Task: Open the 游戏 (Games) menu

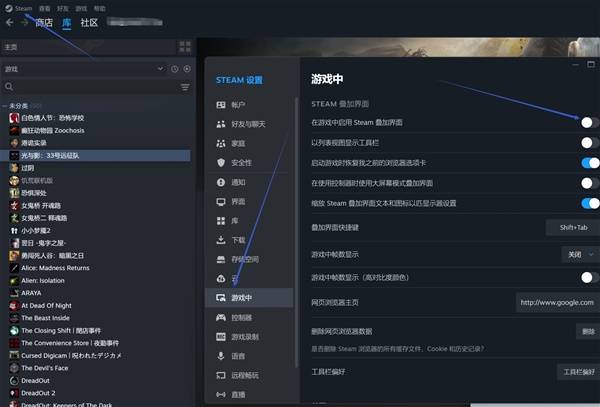Action: click(81, 8)
